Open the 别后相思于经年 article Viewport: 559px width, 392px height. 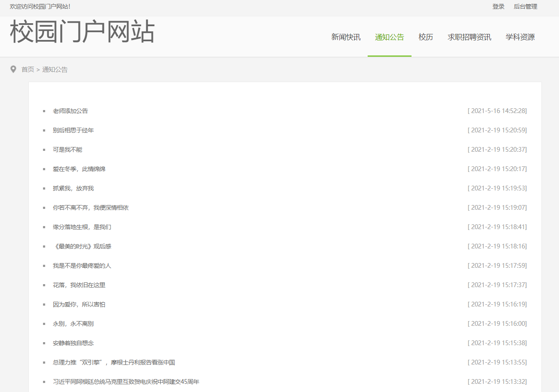click(73, 130)
